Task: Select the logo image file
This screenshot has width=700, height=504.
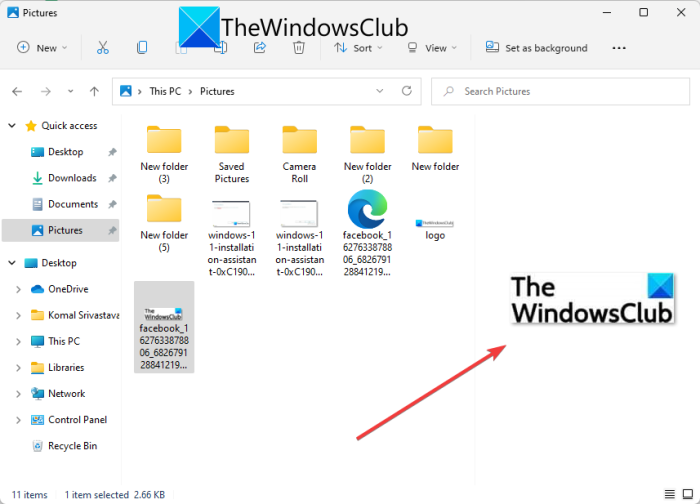Action: [x=435, y=229]
